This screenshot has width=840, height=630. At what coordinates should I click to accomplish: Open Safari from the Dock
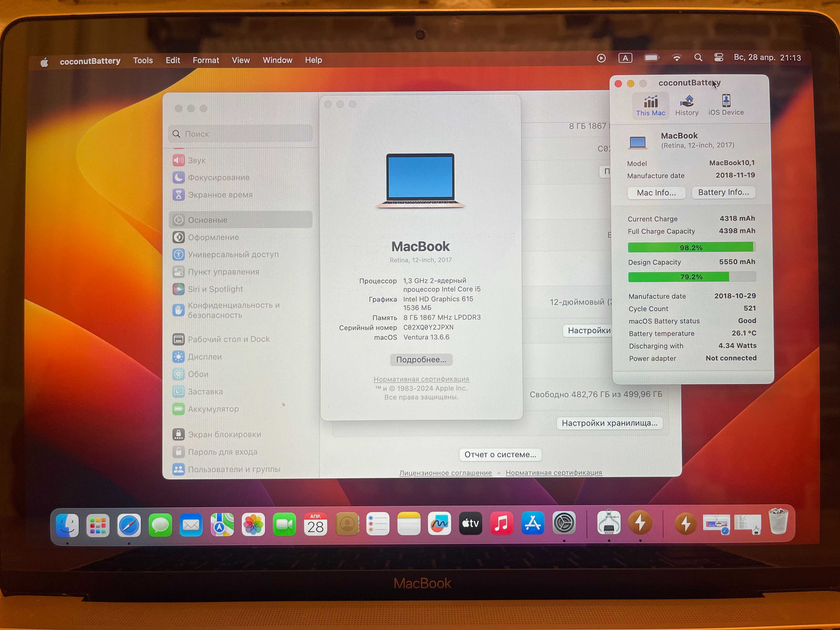(129, 526)
